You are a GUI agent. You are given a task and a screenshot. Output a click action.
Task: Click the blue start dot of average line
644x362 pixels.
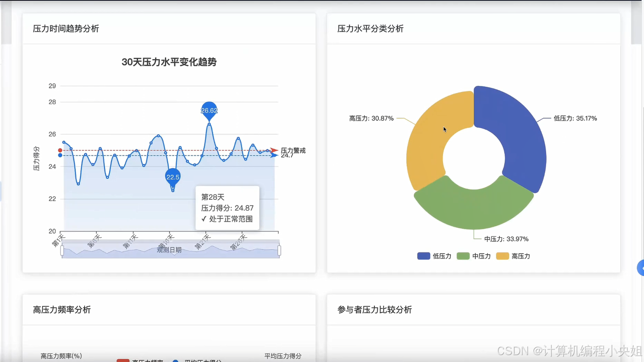[x=60, y=155]
